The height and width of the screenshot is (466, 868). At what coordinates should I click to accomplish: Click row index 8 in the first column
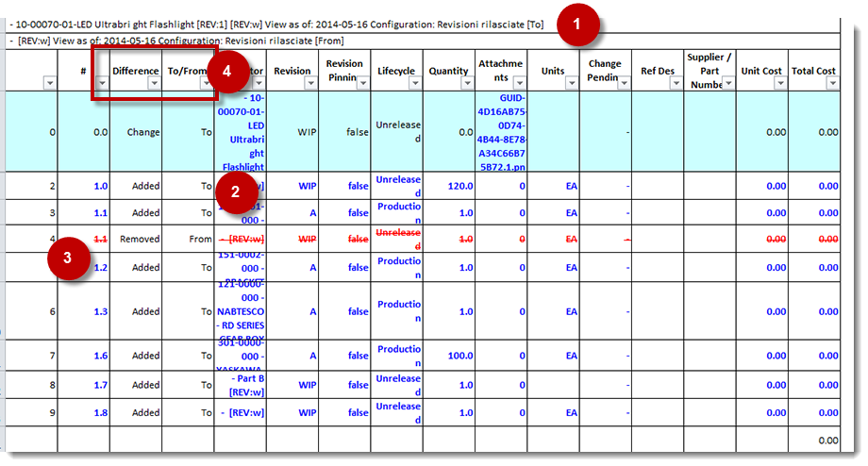pos(31,385)
